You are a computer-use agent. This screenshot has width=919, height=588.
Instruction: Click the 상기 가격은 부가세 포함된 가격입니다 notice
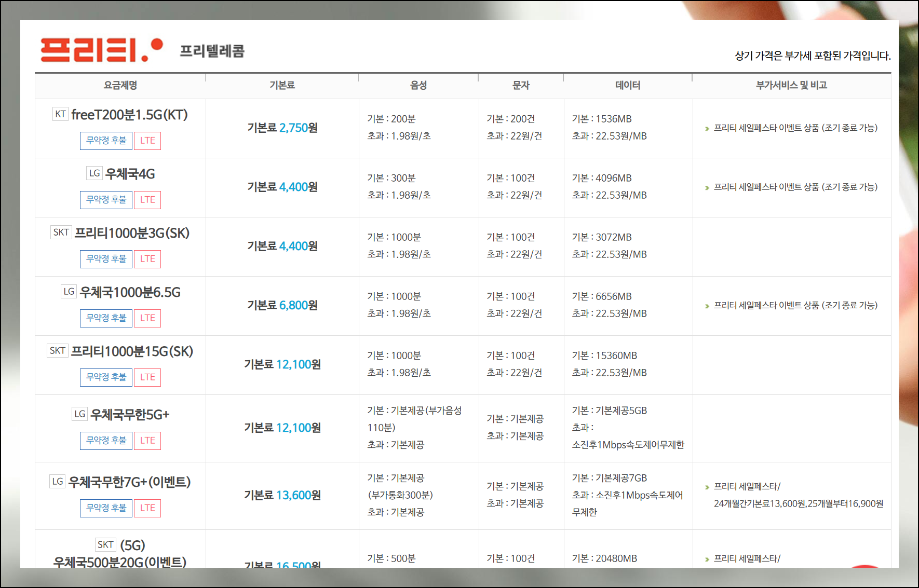click(x=813, y=56)
